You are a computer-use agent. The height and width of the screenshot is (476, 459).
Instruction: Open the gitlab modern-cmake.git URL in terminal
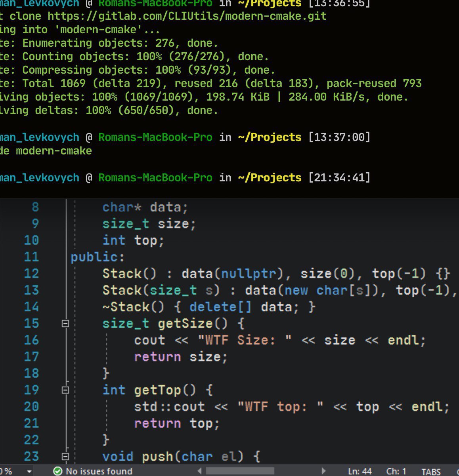click(x=187, y=16)
